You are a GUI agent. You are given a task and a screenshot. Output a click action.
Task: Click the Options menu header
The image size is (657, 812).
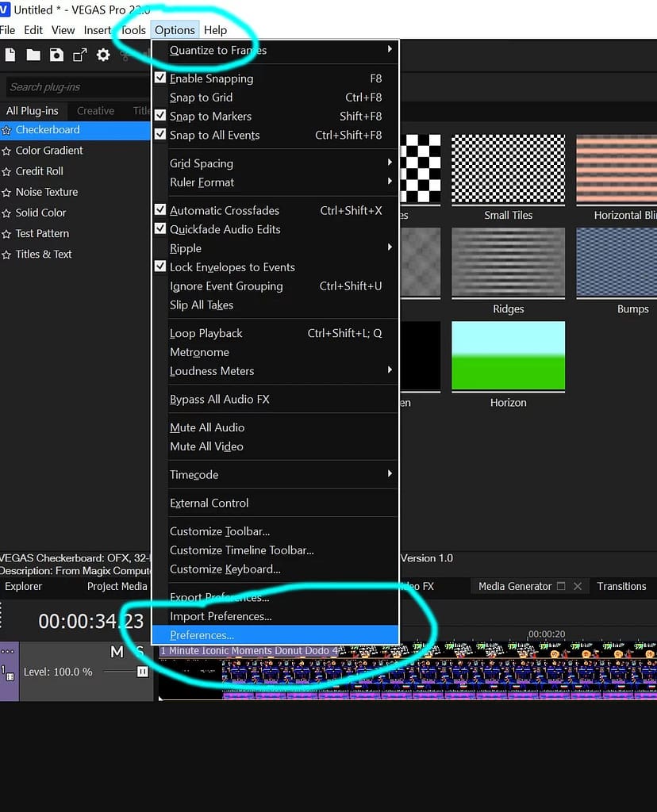(175, 30)
